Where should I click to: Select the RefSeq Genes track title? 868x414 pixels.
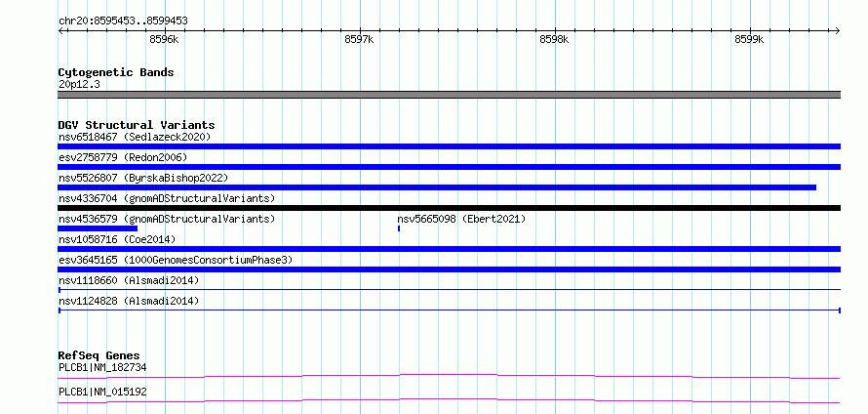pyautogui.click(x=99, y=355)
